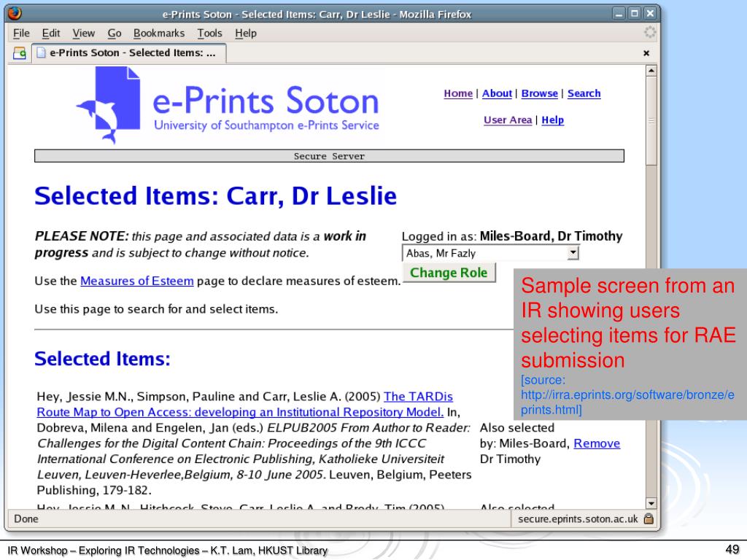Click the slide number 49

click(732, 549)
